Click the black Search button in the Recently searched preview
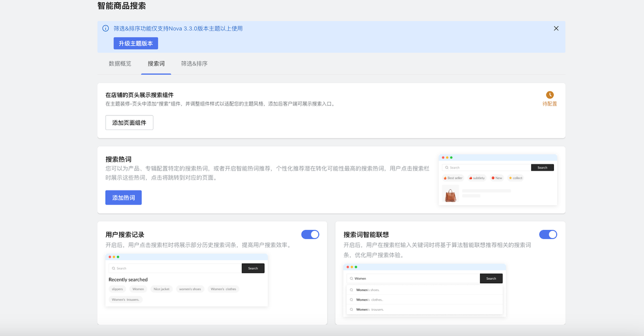Viewport: 644px width, 336px height. point(253,268)
